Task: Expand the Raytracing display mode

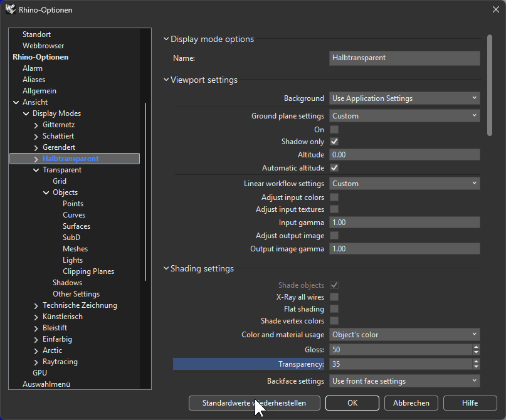Action: (36, 362)
